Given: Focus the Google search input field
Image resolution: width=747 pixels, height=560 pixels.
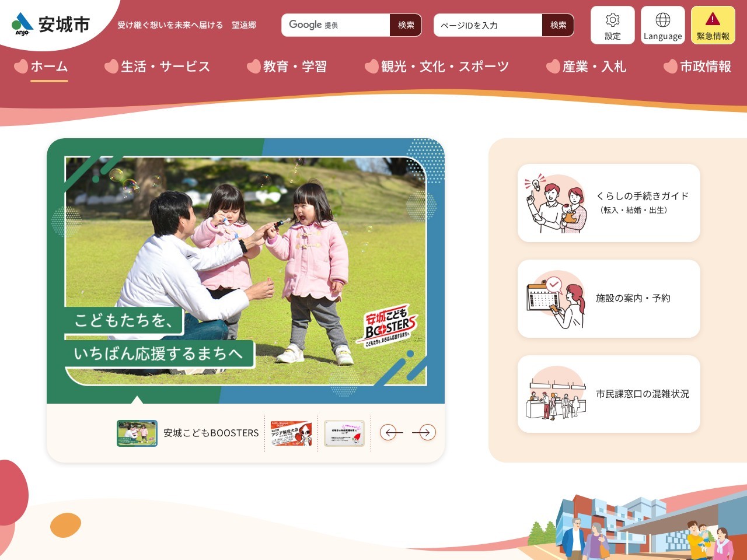Looking at the screenshot, I should (x=336, y=25).
